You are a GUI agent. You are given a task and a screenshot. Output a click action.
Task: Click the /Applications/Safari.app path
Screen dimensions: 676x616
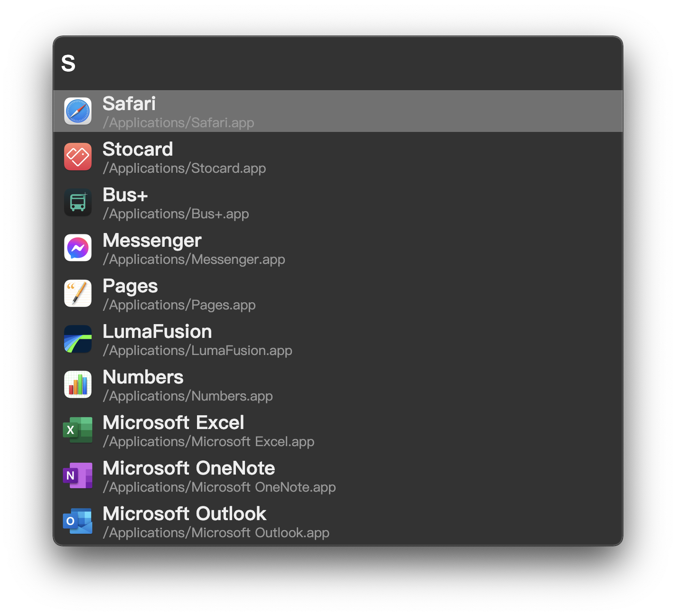178,123
